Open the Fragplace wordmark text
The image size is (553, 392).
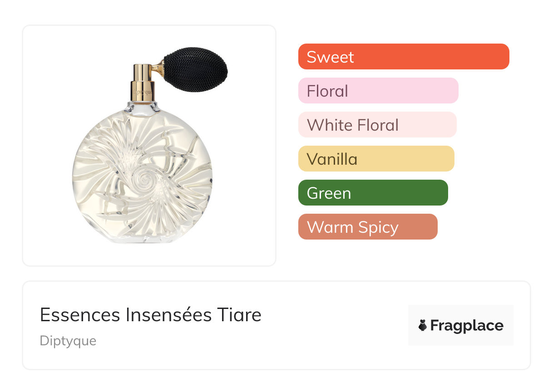tap(467, 326)
